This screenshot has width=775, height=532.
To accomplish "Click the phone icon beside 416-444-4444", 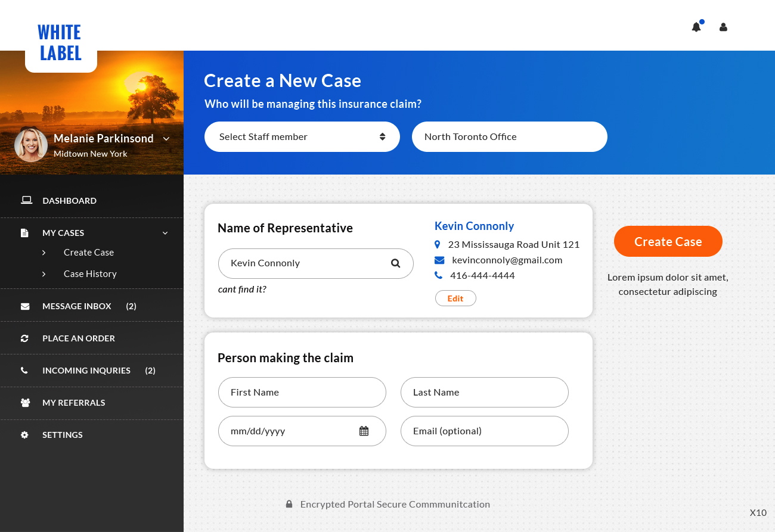I will (439, 276).
